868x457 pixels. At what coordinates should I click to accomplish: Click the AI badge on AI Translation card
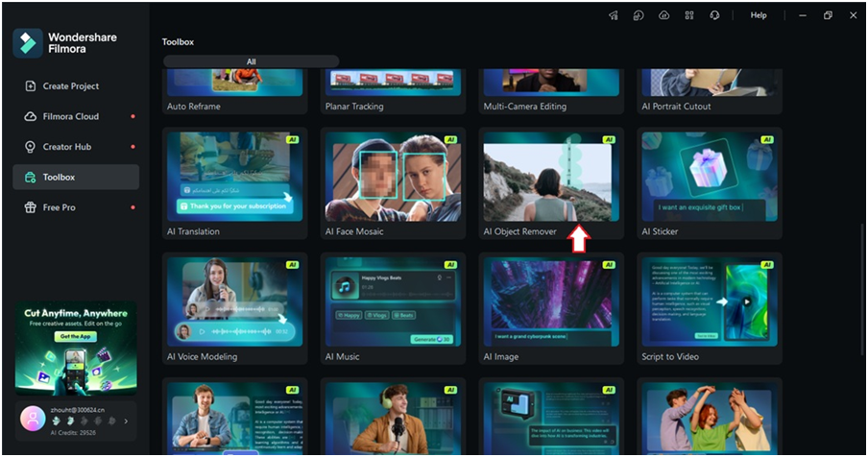(x=292, y=139)
